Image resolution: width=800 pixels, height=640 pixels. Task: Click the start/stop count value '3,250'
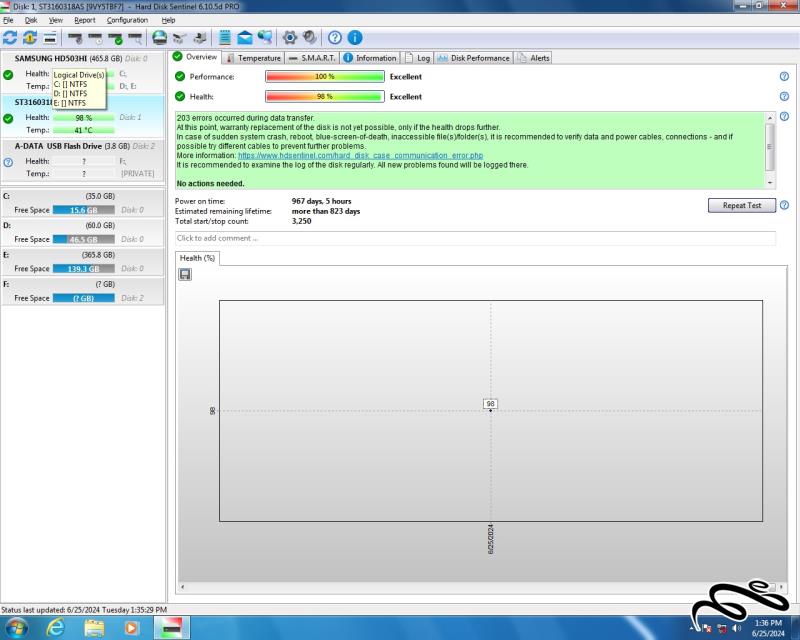302,221
